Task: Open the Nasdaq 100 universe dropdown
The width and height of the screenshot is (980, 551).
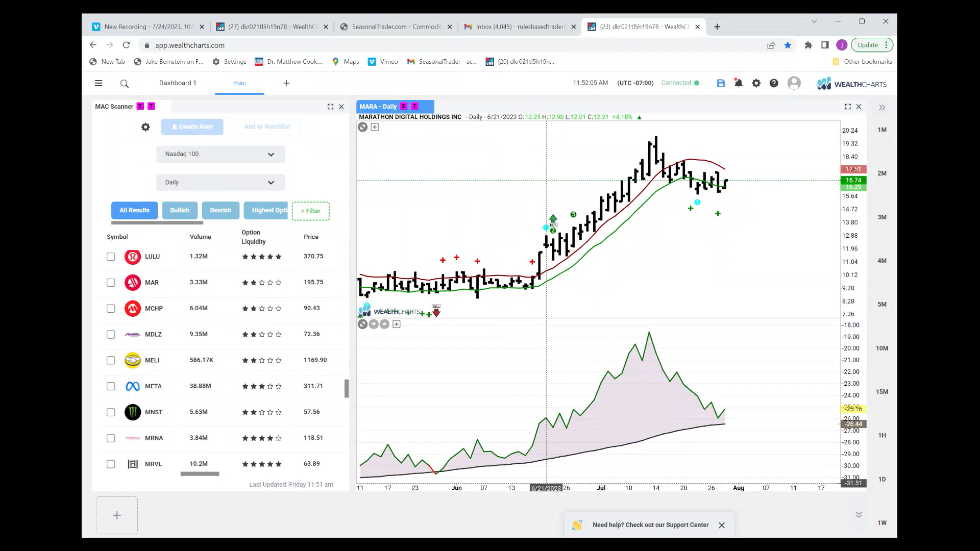Action: (x=220, y=154)
